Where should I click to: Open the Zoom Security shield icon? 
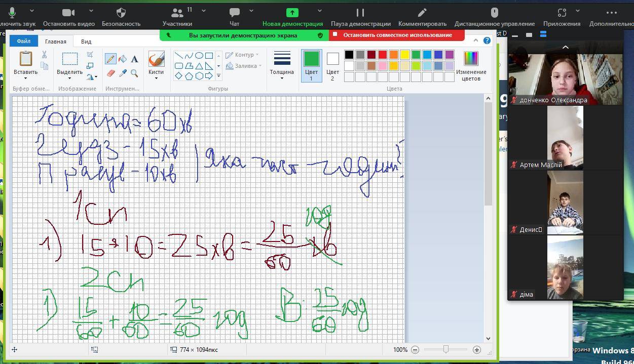pyautogui.click(x=121, y=13)
